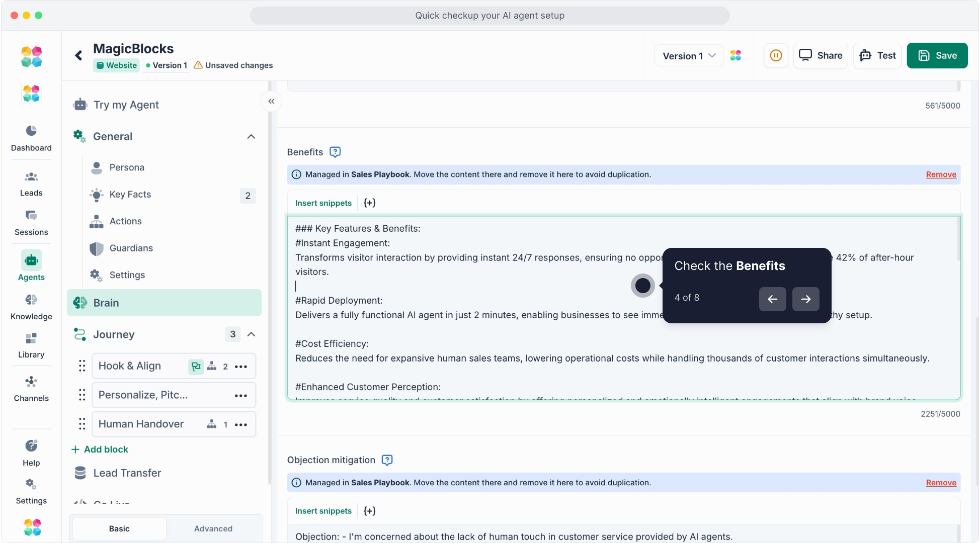Switch to Advanced mode

coord(213,528)
